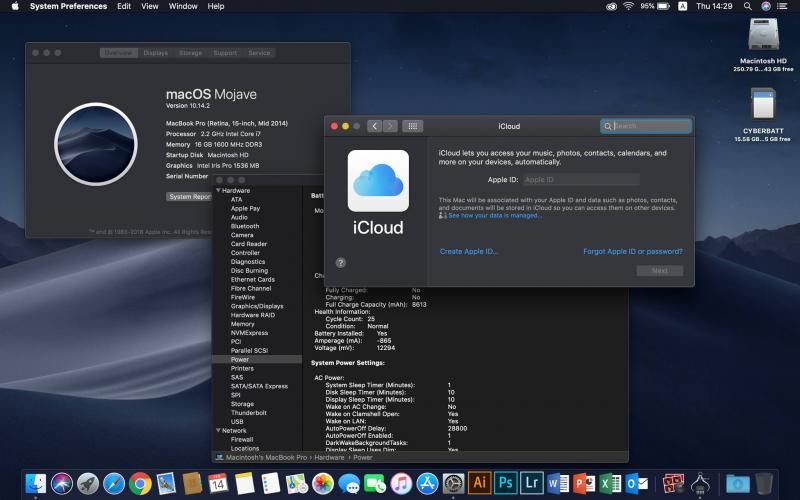Switch to Service tab in About This Mac
The width and height of the screenshot is (800, 500).
coord(259,53)
